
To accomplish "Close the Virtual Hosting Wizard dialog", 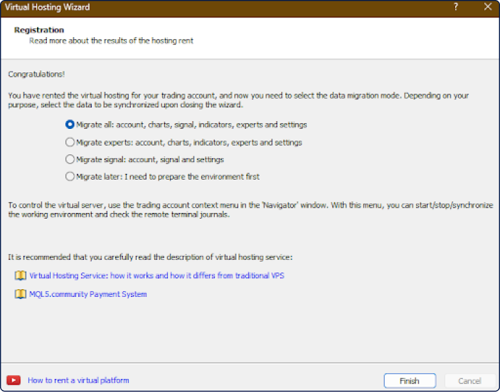I will [x=488, y=7].
